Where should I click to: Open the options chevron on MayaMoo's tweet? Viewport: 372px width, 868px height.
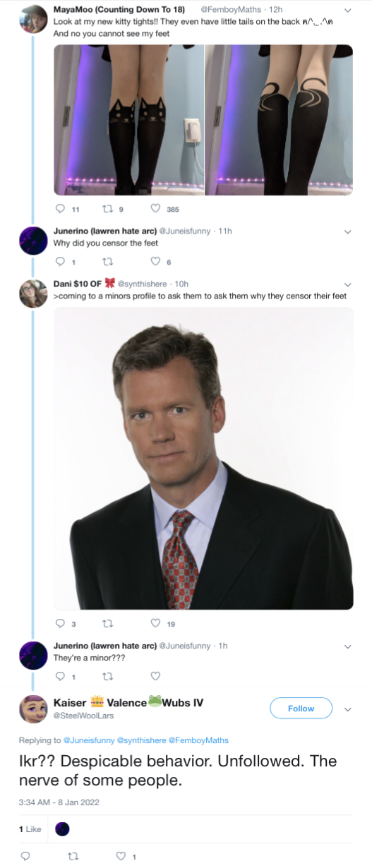point(347,11)
